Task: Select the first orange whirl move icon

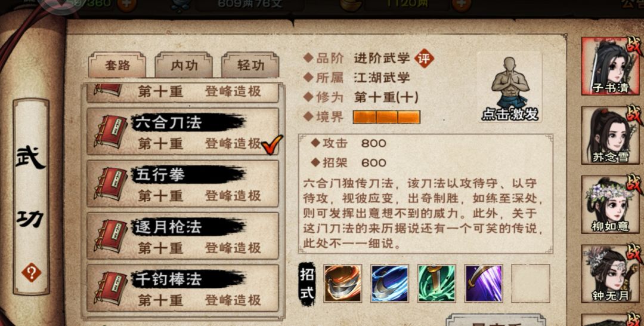Action: [343, 283]
